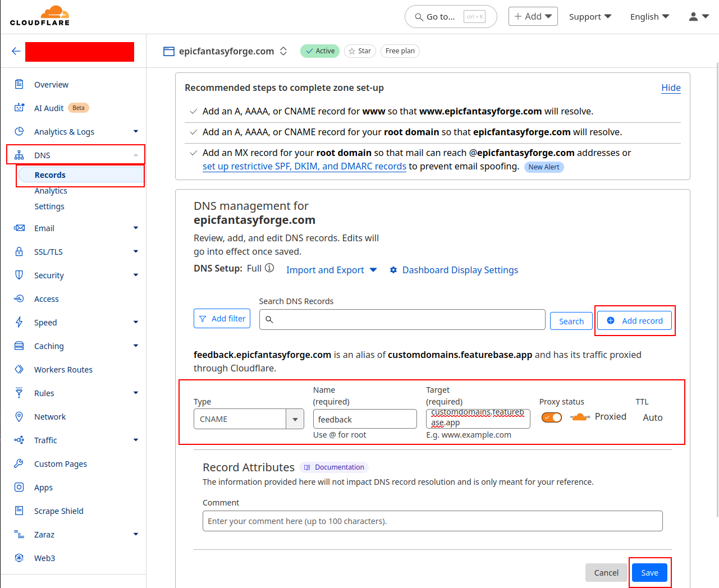Click the Cloudflare logo
Screen dimensions: 719x588
coord(40,16)
